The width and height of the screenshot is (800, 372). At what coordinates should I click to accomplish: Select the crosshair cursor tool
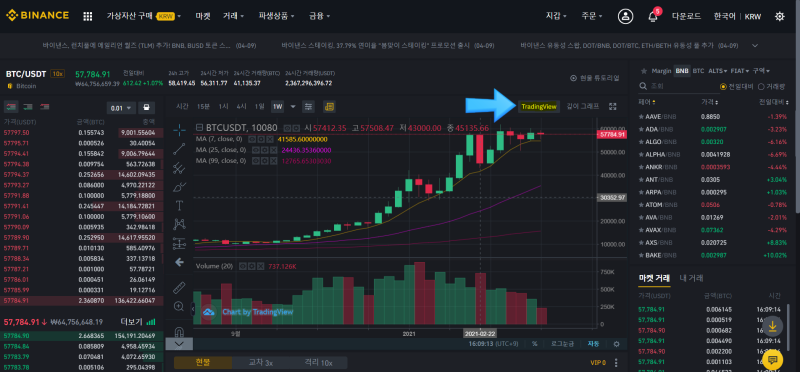tap(179, 130)
